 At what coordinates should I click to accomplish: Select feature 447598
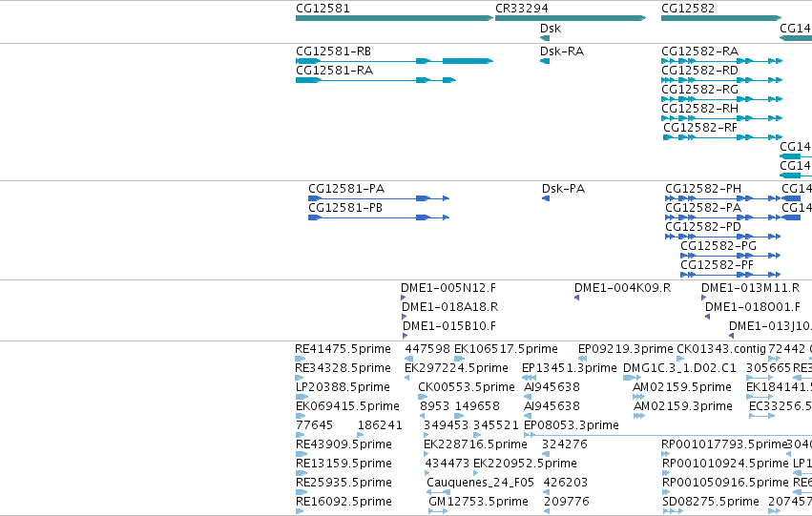coord(409,359)
